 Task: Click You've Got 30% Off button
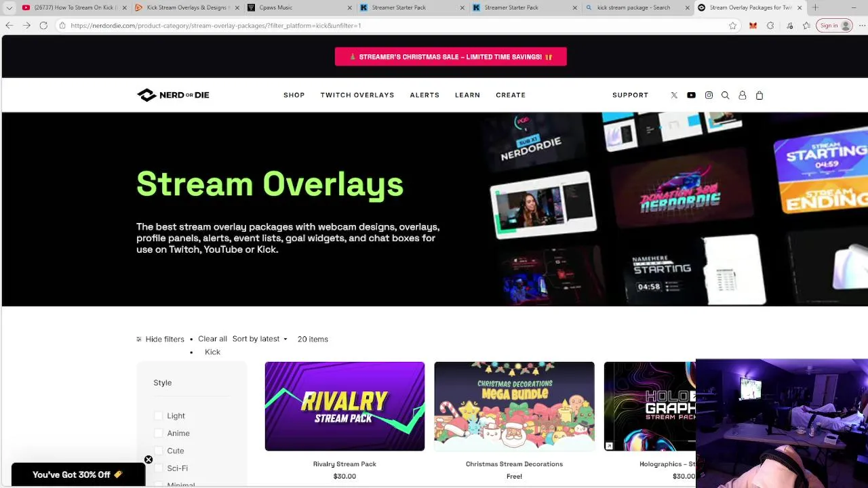(x=78, y=474)
